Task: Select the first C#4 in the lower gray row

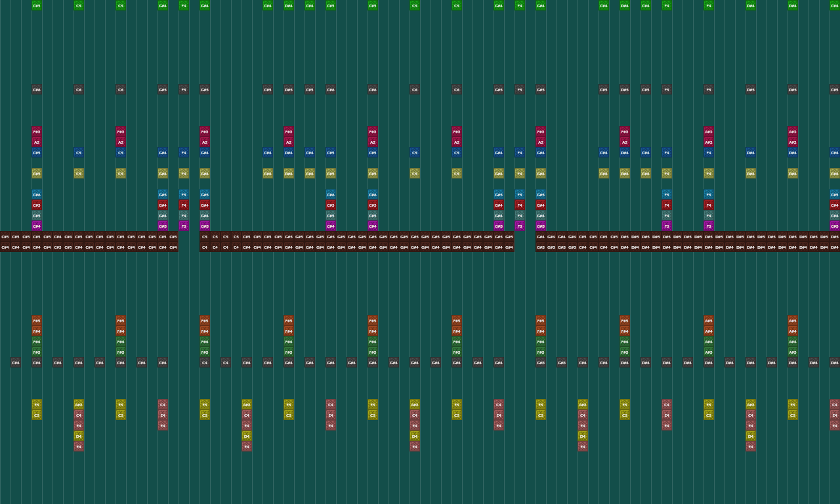Action: point(16,362)
